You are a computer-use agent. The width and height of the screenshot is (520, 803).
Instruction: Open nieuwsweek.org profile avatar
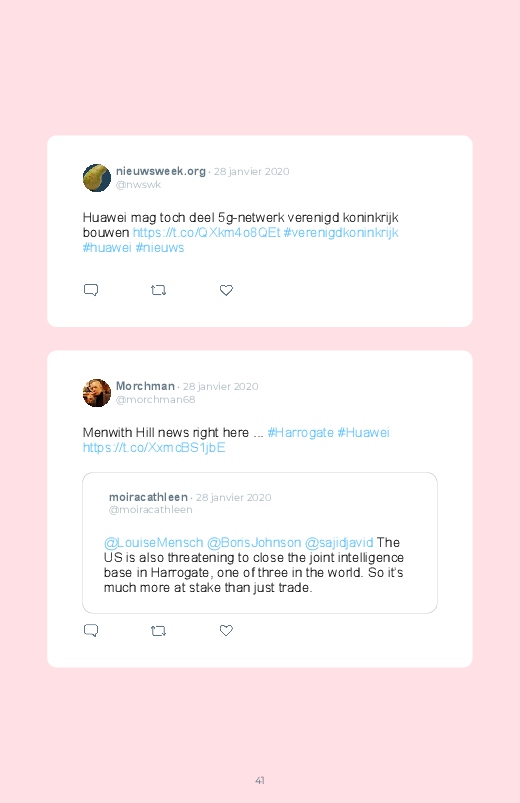pyautogui.click(x=97, y=178)
